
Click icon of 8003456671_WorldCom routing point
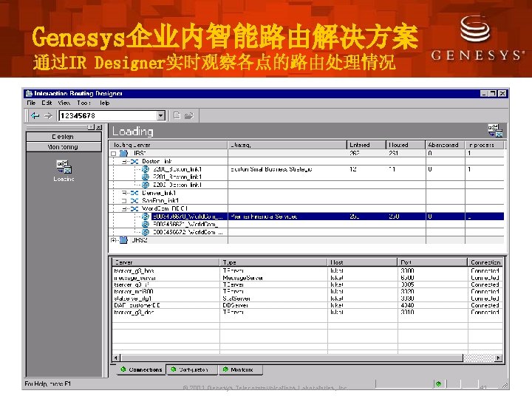(x=146, y=224)
